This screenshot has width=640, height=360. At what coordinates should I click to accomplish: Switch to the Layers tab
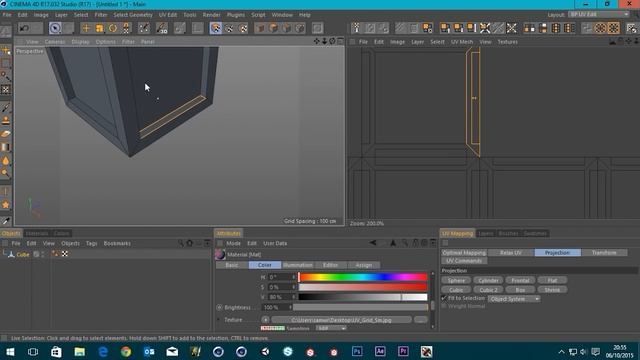point(486,233)
